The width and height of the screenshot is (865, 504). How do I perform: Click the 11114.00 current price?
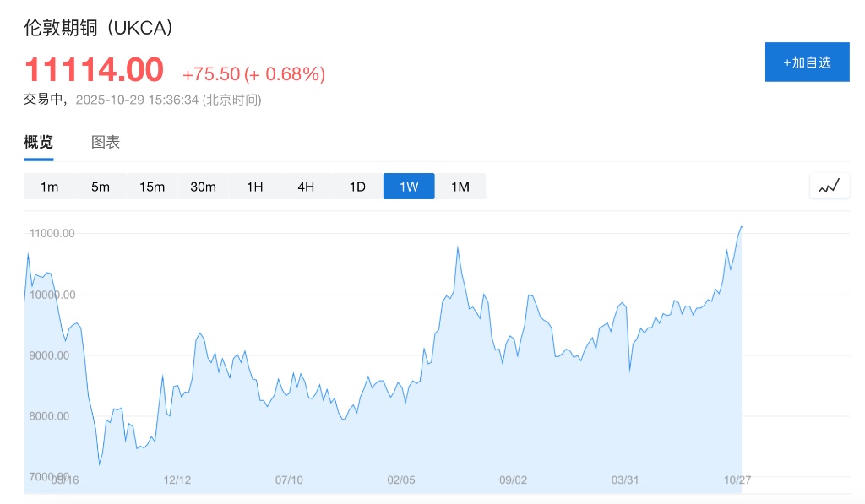pyautogui.click(x=94, y=70)
